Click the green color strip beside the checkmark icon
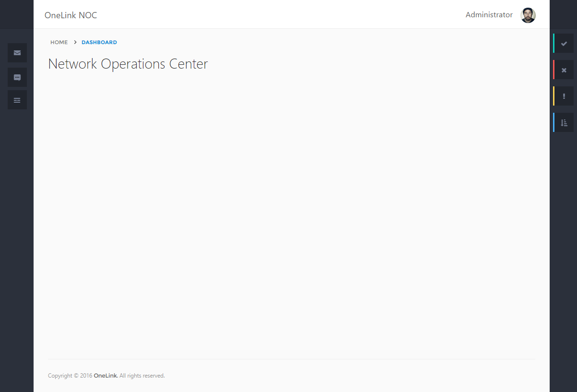This screenshot has width=577, height=392. coord(554,43)
